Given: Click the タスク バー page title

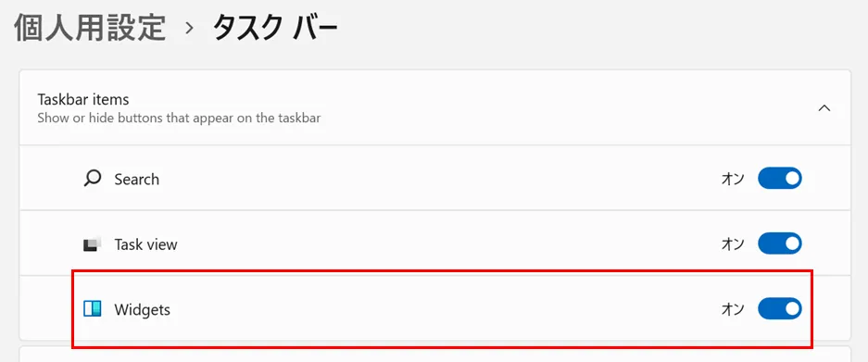Looking at the screenshot, I should [275, 28].
